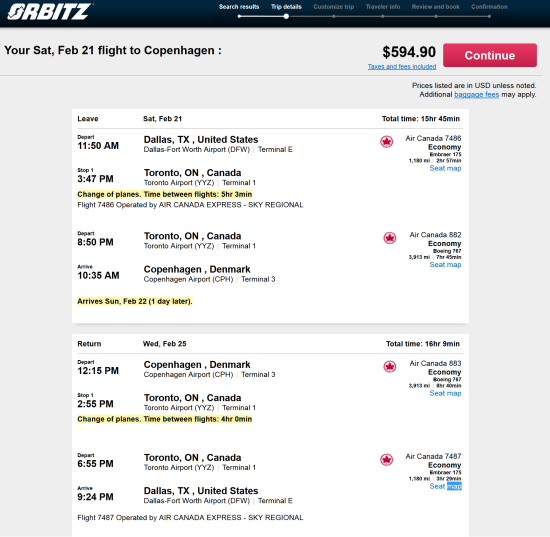View Seat map for Air Canada 7486

(445, 168)
